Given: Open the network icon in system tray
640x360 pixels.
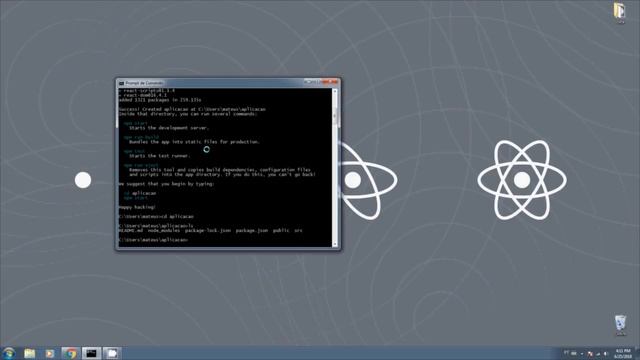Looking at the screenshot, I should tap(598, 353).
